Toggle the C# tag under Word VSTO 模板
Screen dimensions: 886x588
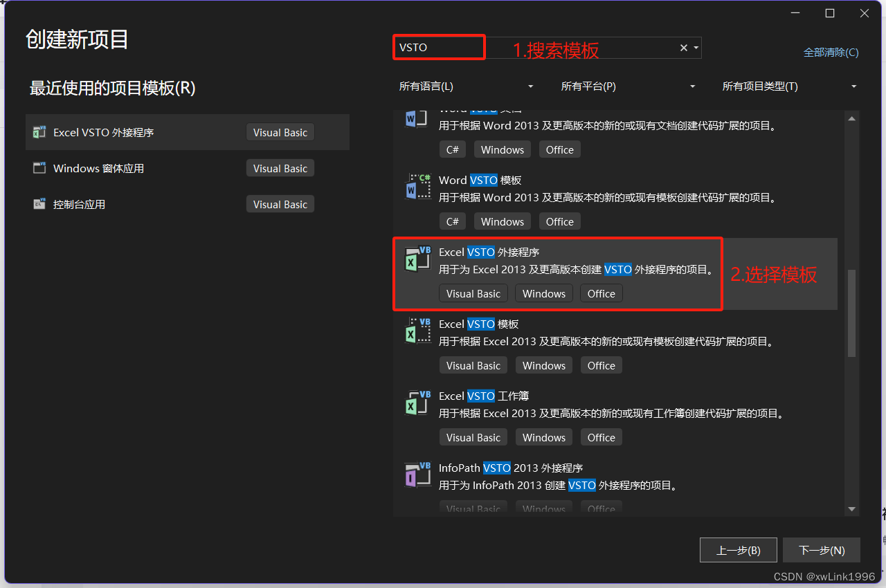coord(453,221)
